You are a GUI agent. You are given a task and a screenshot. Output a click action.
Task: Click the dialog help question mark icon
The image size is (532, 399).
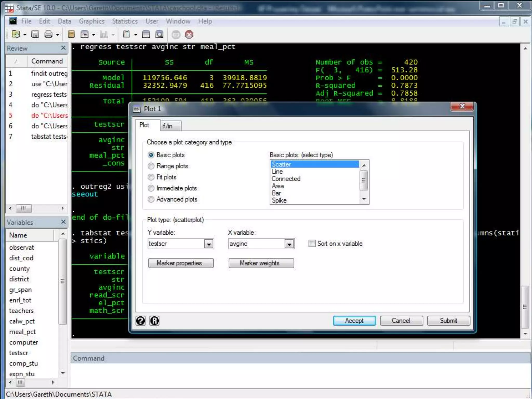tap(141, 321)
